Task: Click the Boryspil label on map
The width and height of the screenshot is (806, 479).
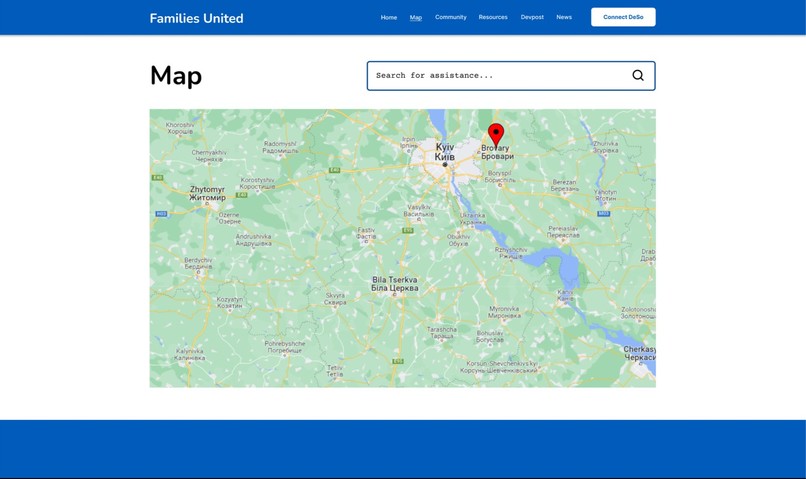Action: 500,177
